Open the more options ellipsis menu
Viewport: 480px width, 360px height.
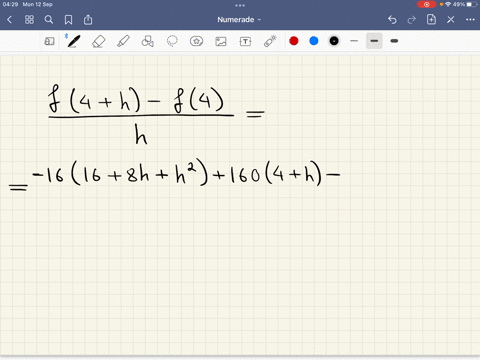point(470,20)
